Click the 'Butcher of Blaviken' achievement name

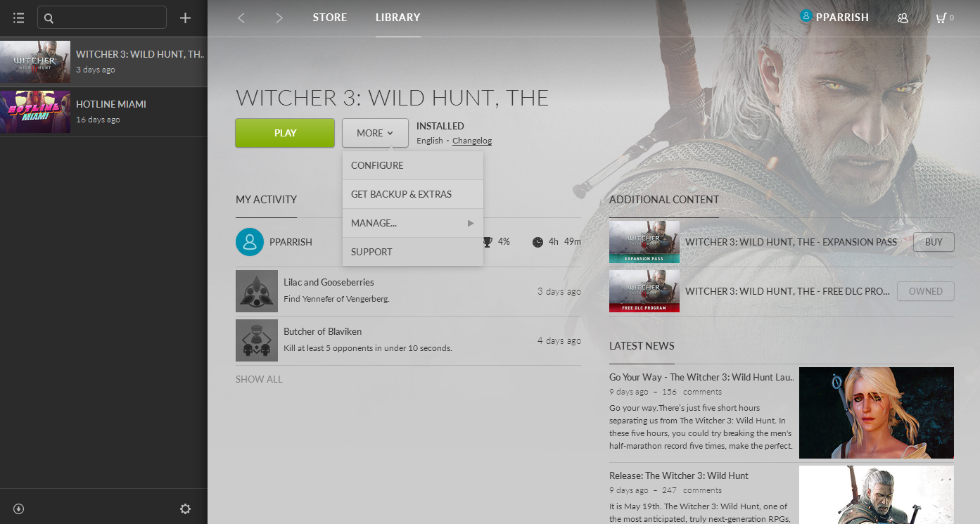(322, 331)
